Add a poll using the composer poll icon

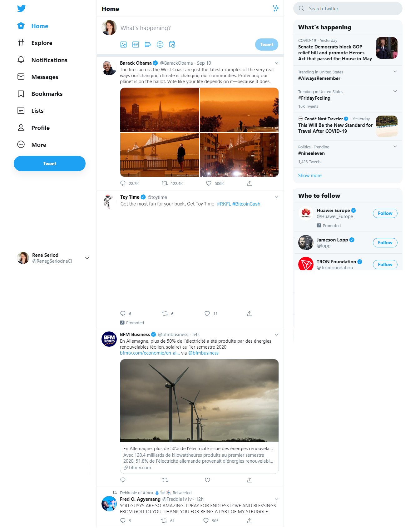148,45
